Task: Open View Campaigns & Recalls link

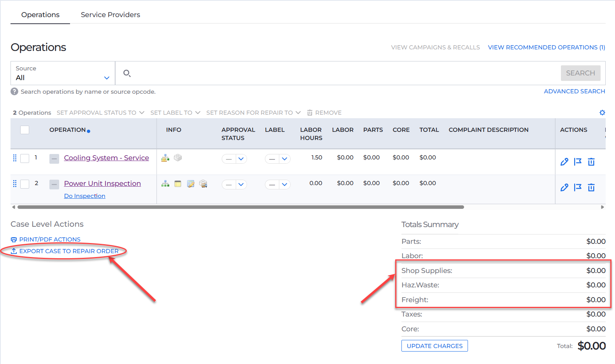Action: [435, 47]
